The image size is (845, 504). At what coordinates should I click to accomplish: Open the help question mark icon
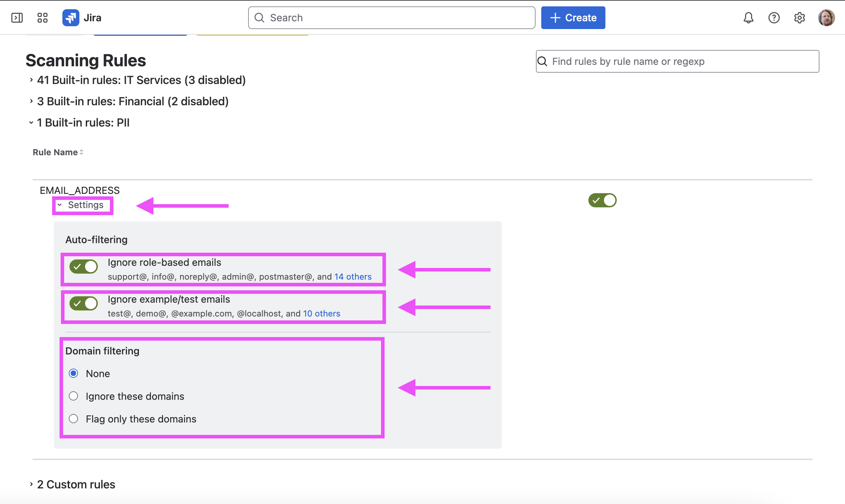[x=774, y=18]
